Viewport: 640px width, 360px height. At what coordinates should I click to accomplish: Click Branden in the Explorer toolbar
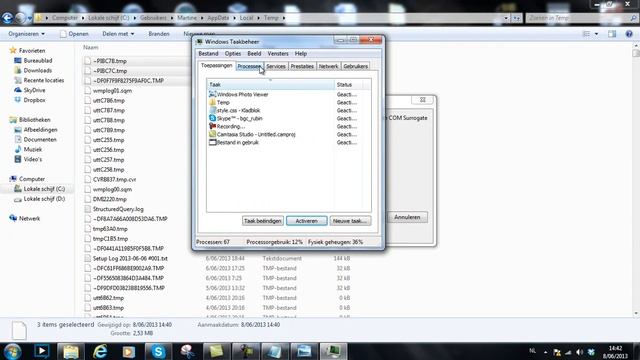159,34
